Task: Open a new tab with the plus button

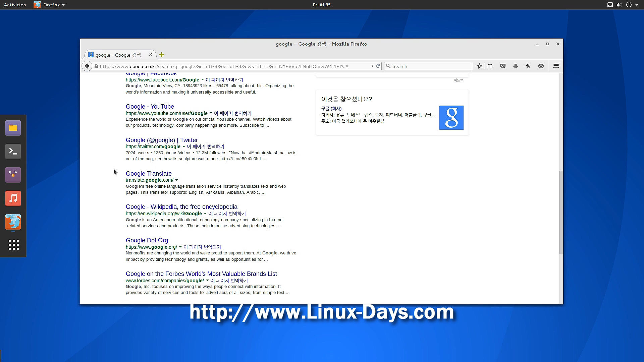Action: coord(162,55)
